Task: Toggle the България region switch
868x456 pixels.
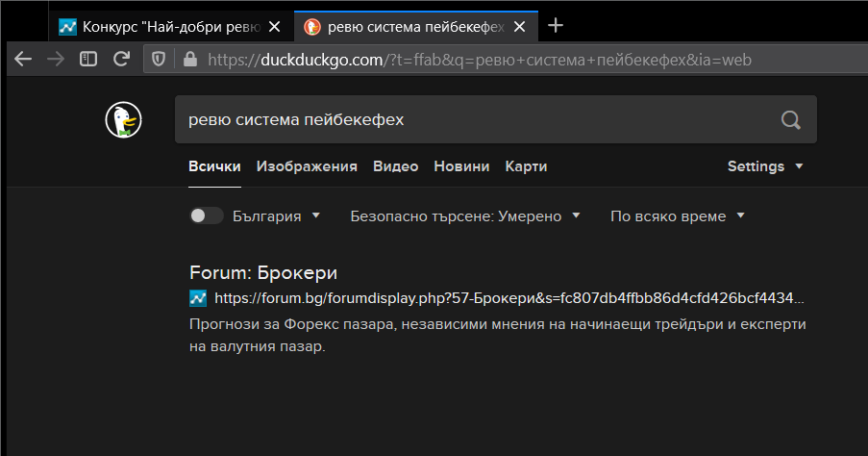Action: tap(207, 215)
